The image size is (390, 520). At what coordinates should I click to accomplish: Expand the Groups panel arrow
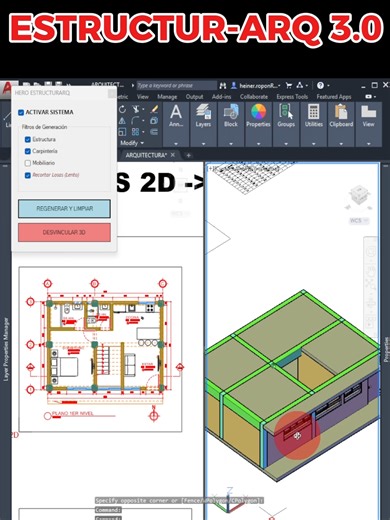click(x=286, y=144)
